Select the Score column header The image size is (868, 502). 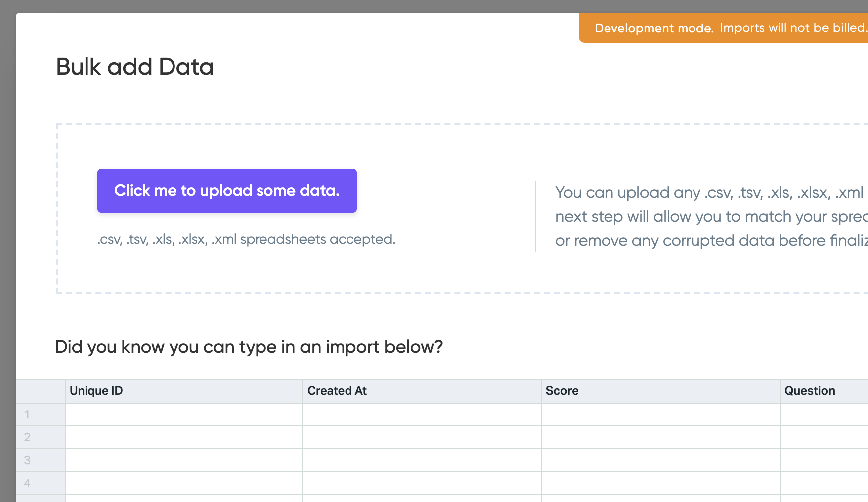click(661, 391)
